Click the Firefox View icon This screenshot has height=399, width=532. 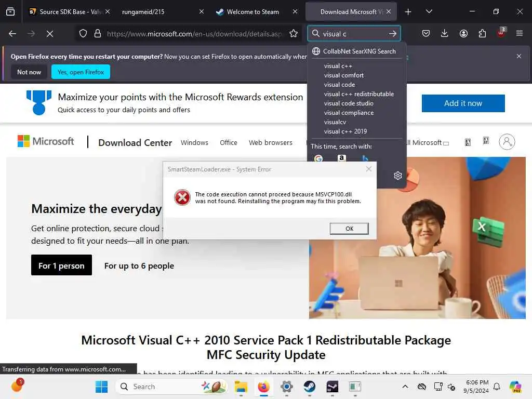click(x=10, y=11)
